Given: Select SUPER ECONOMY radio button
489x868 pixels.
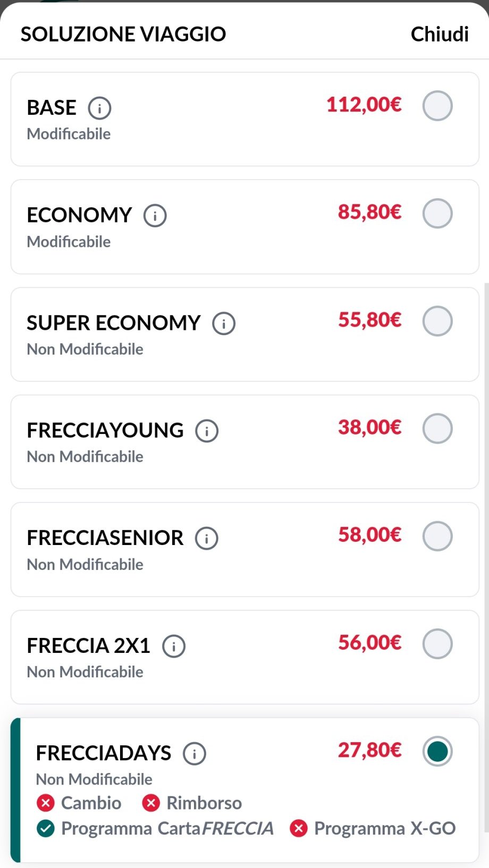Looking at the screenshot, I should pos(437,321).
